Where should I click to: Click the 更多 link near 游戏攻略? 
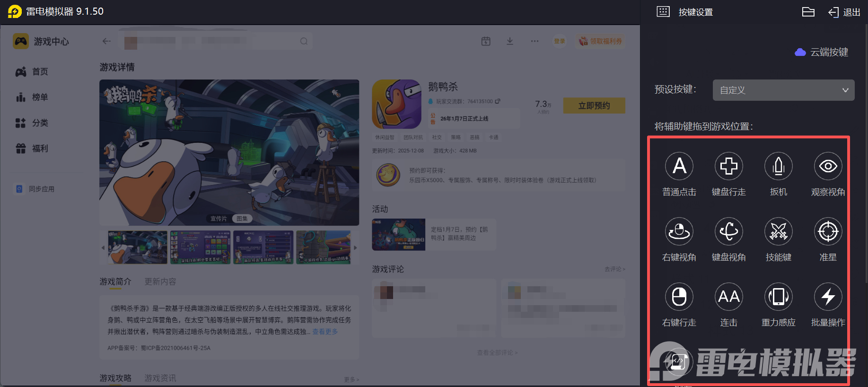point(351,379)
